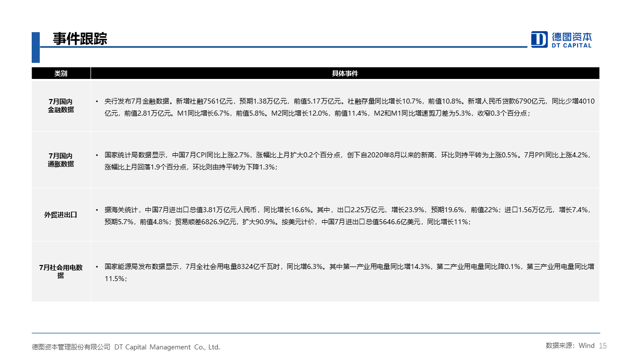644x362 pixels.
Task: Click DT Capital Management Co., Ltd. footer text
Action: 167,347
